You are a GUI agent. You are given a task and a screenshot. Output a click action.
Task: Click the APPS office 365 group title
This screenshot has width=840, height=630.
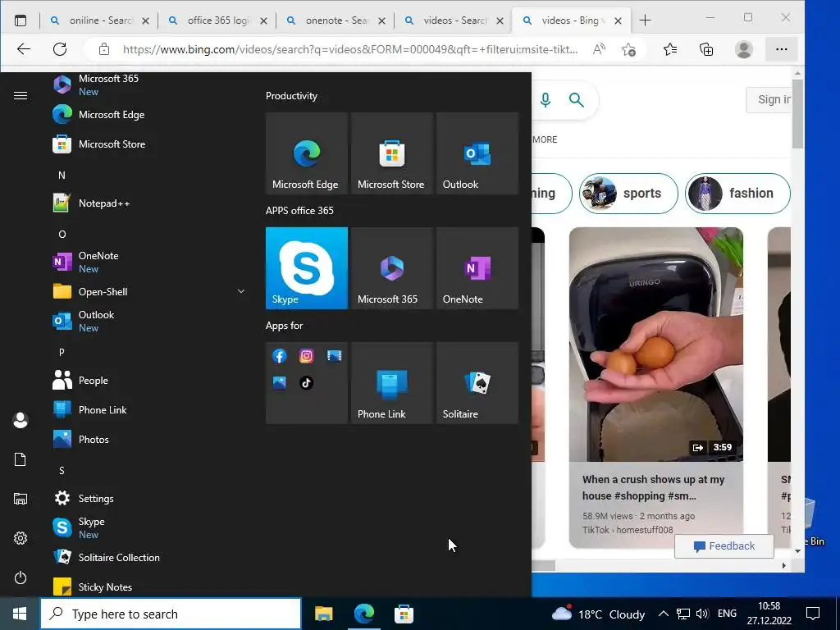[299, 211]
